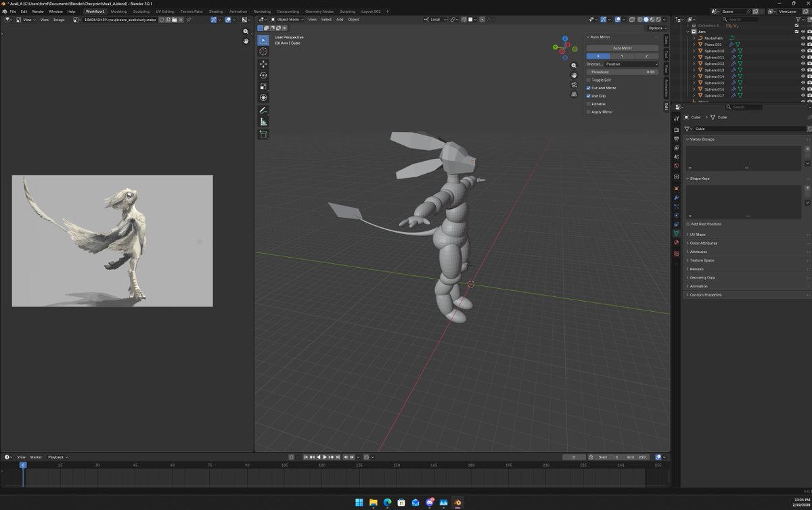Click the Threshold value slider
Image resolution: width=812 pixels, height=510 pixels.
pos(622,72)
